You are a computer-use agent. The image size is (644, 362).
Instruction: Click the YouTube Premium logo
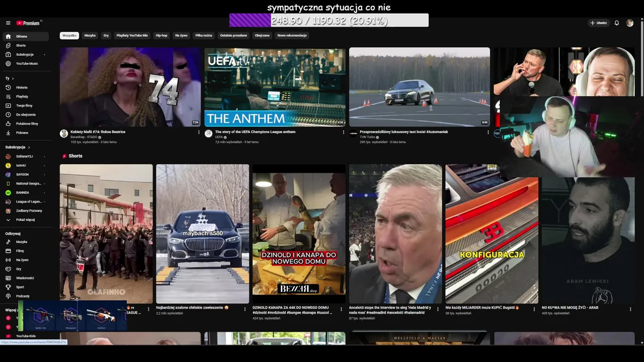coord(29,23)
